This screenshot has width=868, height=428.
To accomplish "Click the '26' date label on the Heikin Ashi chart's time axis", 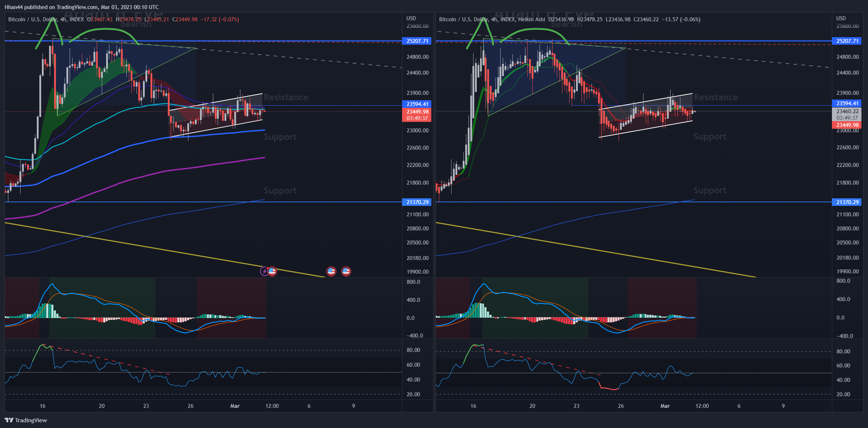I will [621, 406].
